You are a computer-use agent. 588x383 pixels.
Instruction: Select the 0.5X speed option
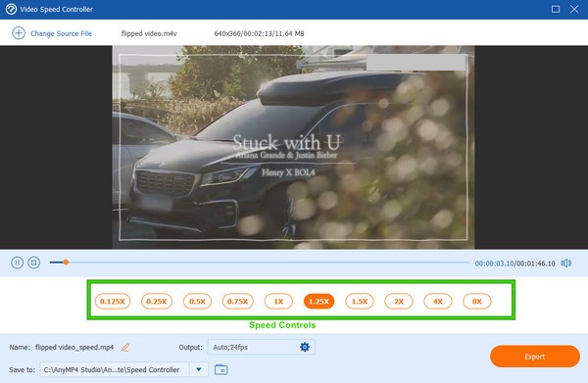(x=197, y=302)
